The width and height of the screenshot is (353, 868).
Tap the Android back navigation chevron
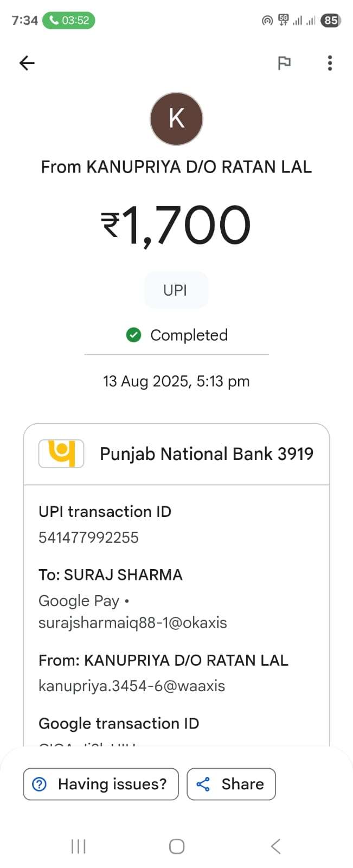point(275,846)
